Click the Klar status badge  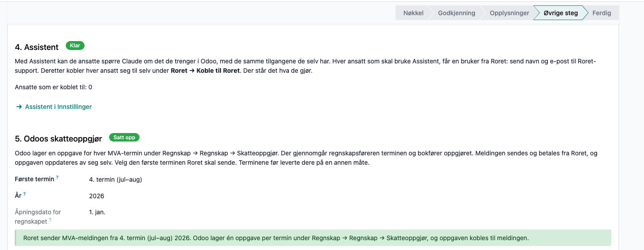[x=75, y=46]
